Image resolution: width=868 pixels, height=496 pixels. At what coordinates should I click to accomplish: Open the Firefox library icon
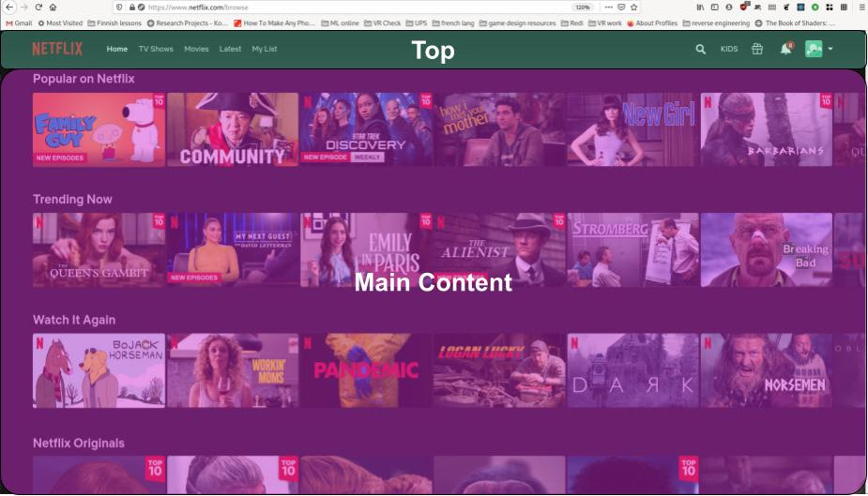tap(700, 8)
